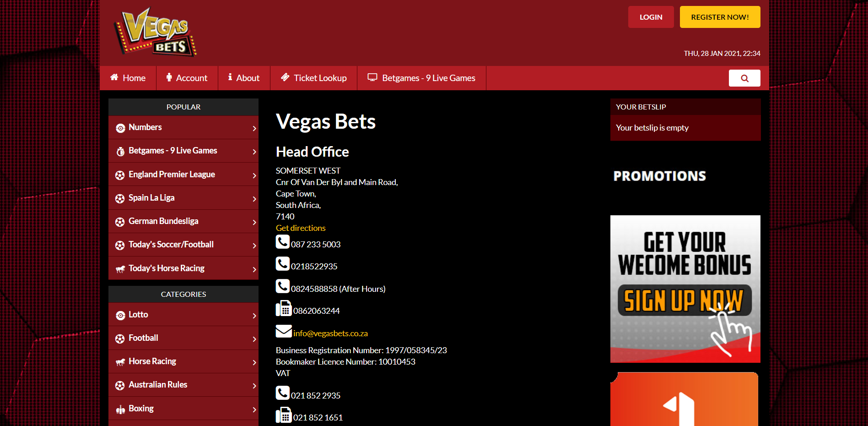The height and width of the screenshot is (426, 868).
Task: Open the Home menu item
Action: (128, 78)
